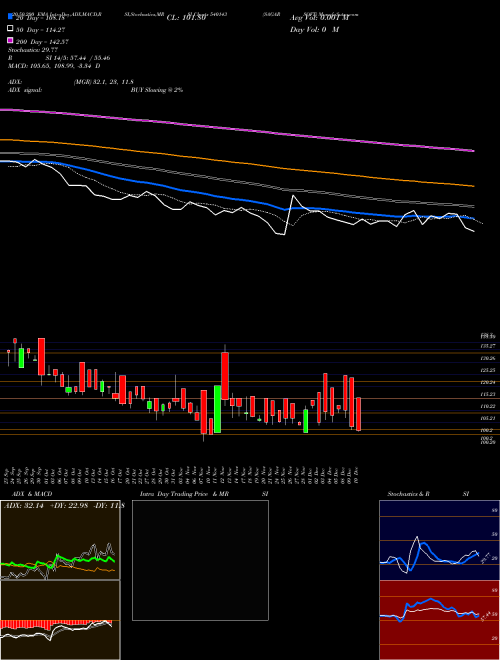The width and height of the screenshot is (500, 660).
Task: Click the last red candlestick on the chart
Action: [359, 414]
